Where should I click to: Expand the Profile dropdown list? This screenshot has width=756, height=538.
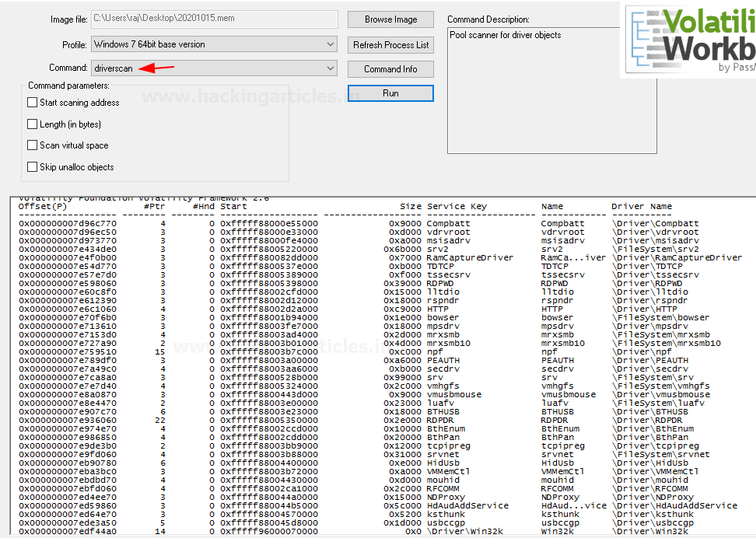coord(331,44)
